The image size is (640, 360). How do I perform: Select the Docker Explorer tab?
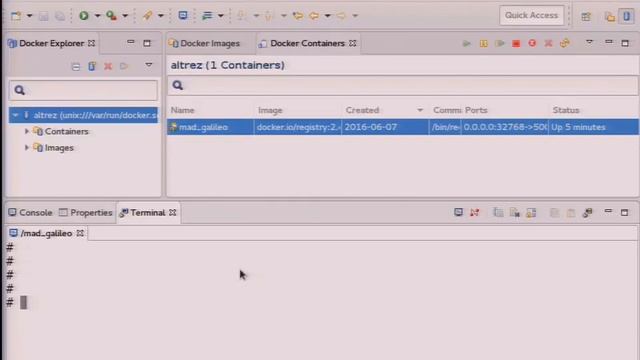[x=51, y=43]
